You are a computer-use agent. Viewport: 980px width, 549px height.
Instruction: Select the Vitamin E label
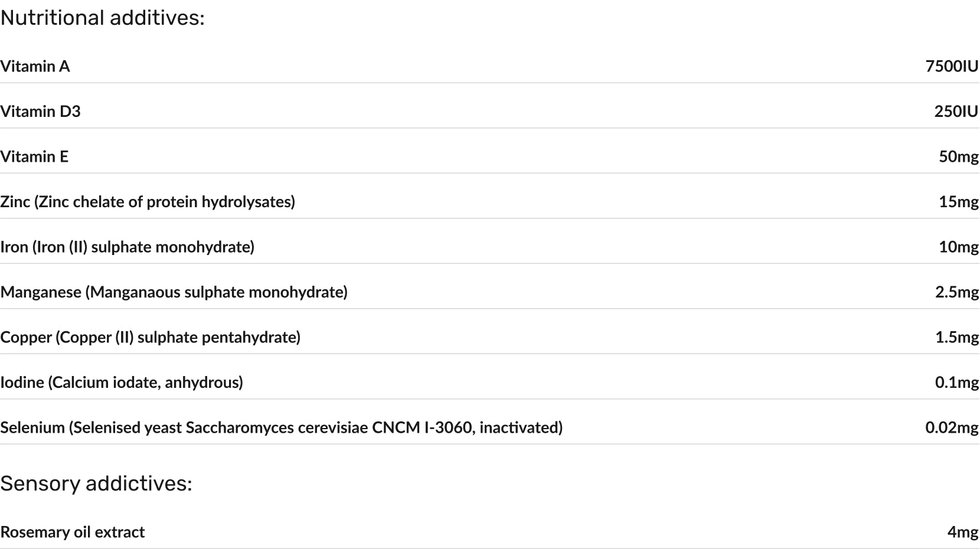coord(34,156)
